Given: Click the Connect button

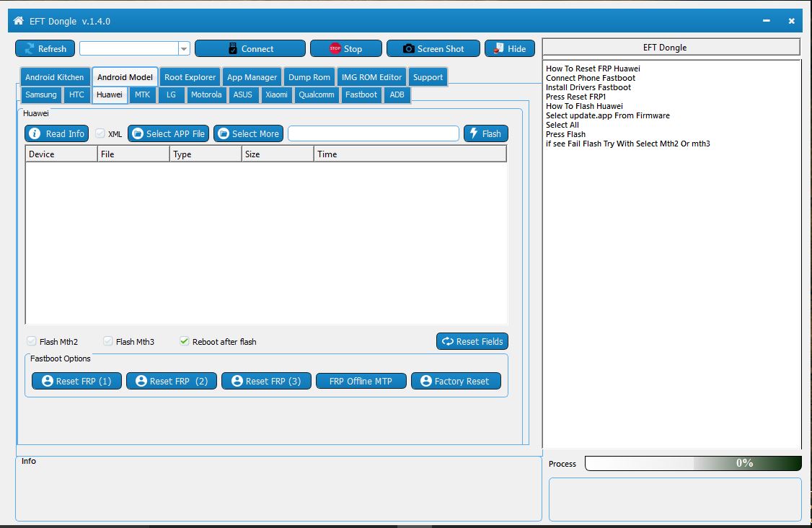Looking at the screenshot, I should [x=250, y=49].
